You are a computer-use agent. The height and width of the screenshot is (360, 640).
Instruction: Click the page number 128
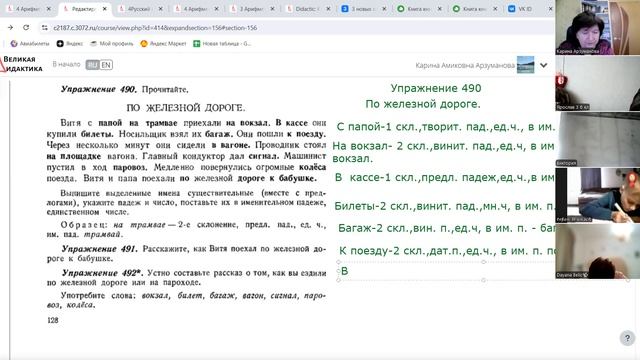click(x=53, y=320)
